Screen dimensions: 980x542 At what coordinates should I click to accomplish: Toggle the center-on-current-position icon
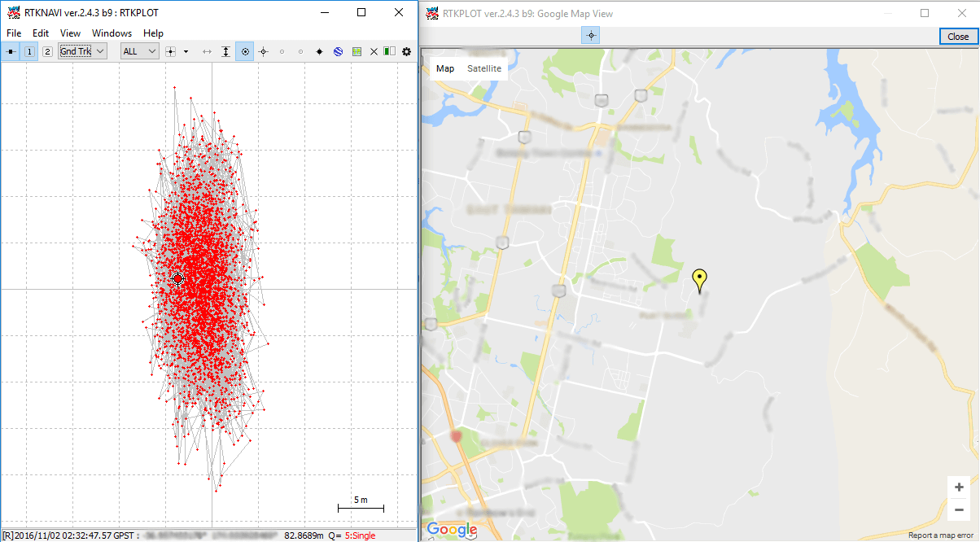tap(244, 51)
